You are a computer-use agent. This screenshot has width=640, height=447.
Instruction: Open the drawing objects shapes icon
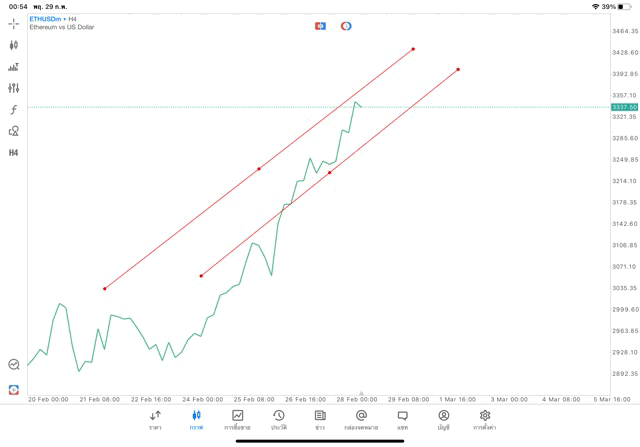tap(14, 131)
